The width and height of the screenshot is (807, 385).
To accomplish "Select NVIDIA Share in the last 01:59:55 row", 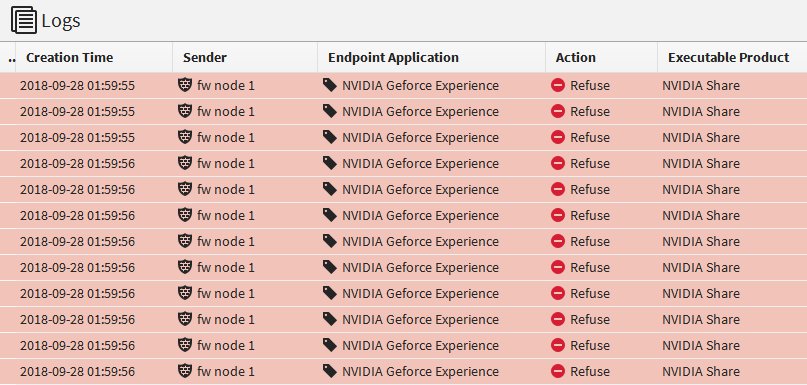I will (x=701, y=137).
